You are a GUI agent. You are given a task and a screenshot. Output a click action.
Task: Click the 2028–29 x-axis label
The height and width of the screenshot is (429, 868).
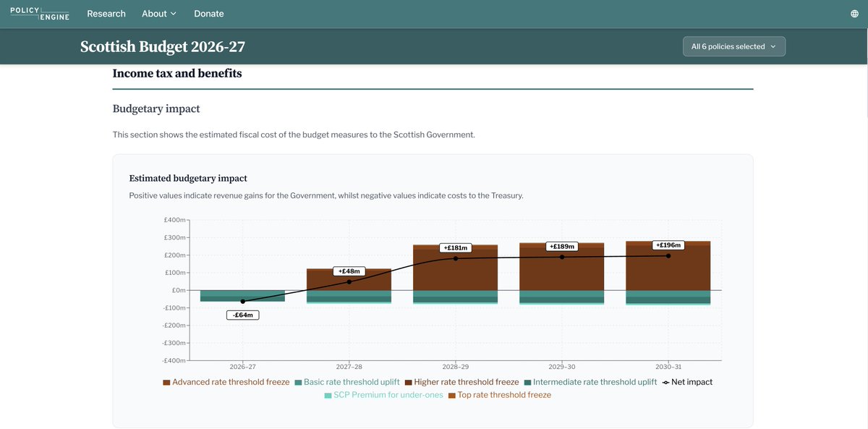(x=456, y=367)
